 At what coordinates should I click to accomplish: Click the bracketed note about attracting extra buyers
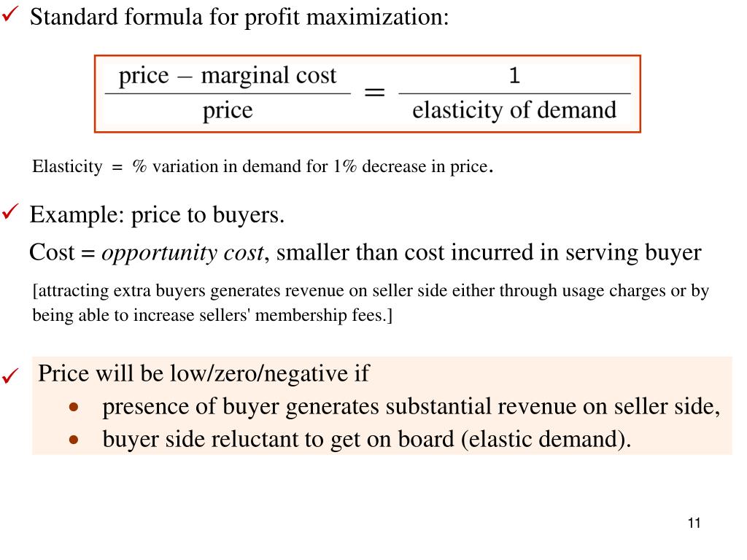pos(370,303)
